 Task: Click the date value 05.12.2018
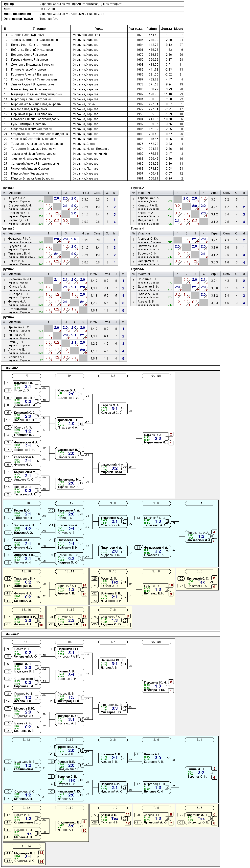(47, 9)
